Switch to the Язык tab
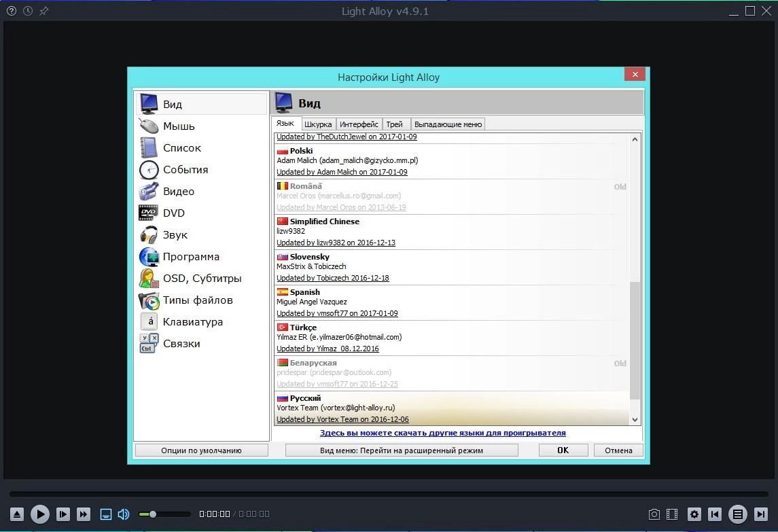 pos(285,124)
